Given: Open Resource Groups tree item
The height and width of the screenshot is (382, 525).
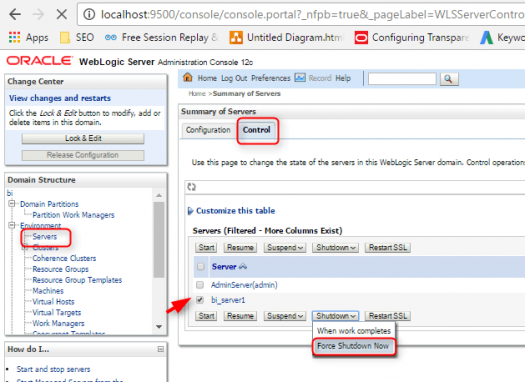Looking at the screenshot, I should [60, 269].
